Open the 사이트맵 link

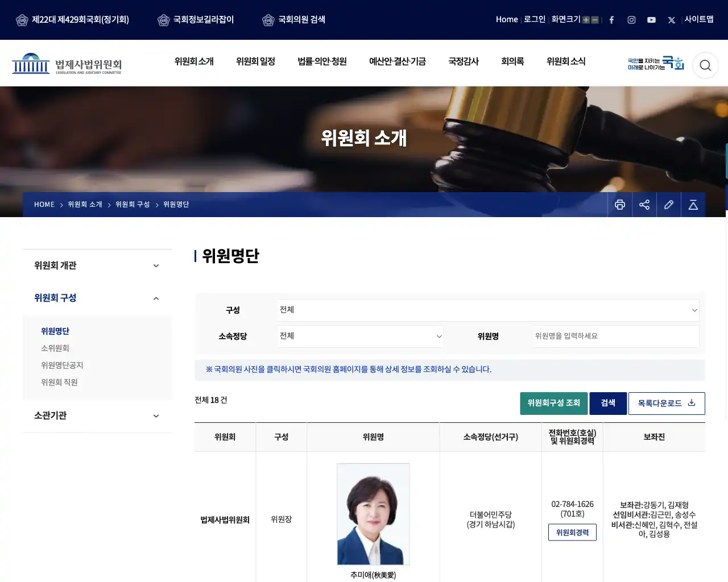[x=699, y=19]
